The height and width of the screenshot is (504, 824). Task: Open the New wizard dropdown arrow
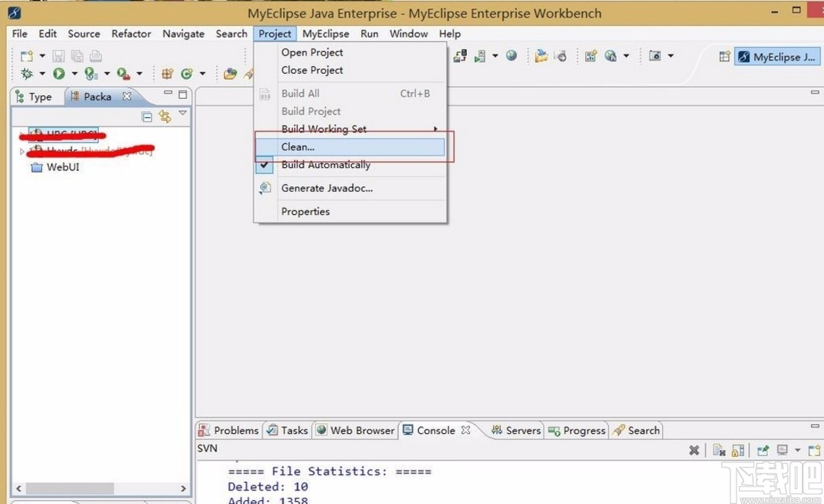(x=42, y=55)
